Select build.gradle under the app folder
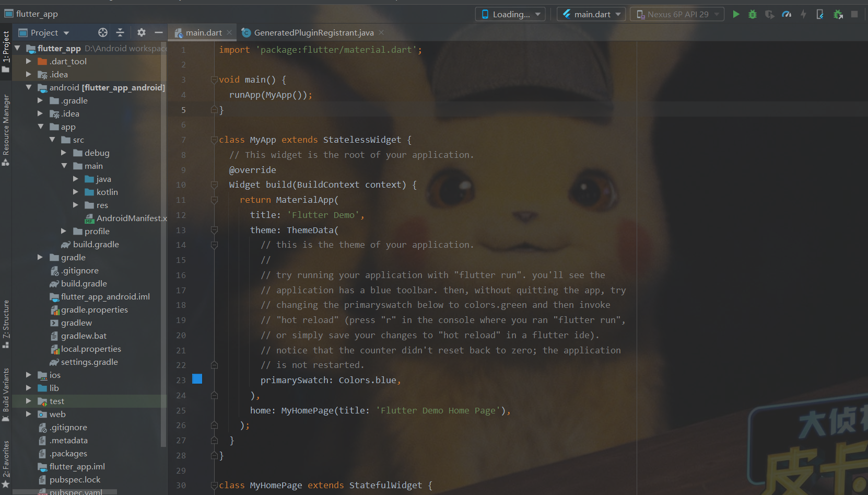Viewport: 868px width, 495px height. pyautogui.click(x=90, y=244)
